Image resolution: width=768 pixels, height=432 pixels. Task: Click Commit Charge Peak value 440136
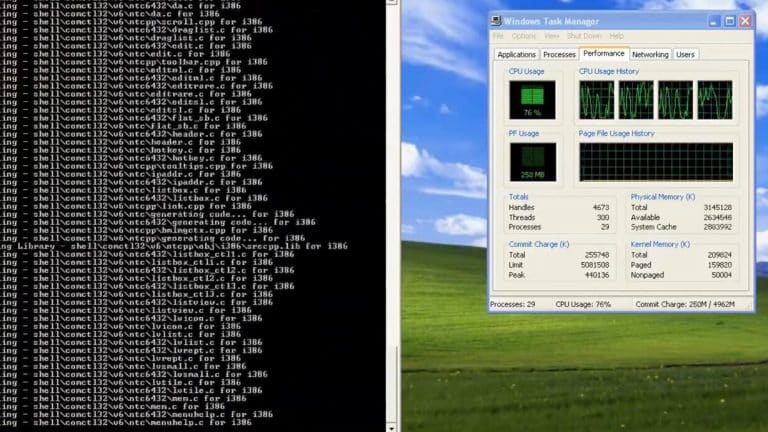597,275
